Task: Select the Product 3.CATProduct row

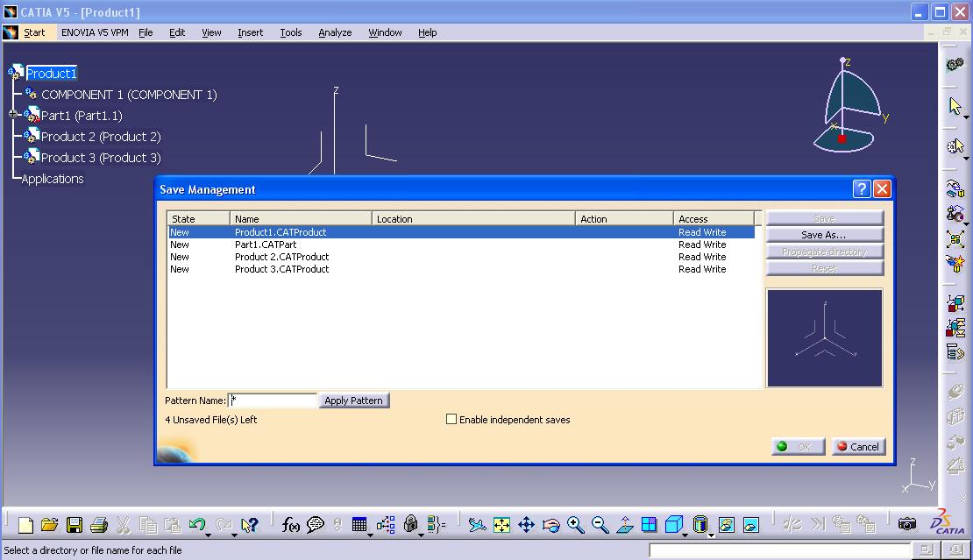Action: 461,269
